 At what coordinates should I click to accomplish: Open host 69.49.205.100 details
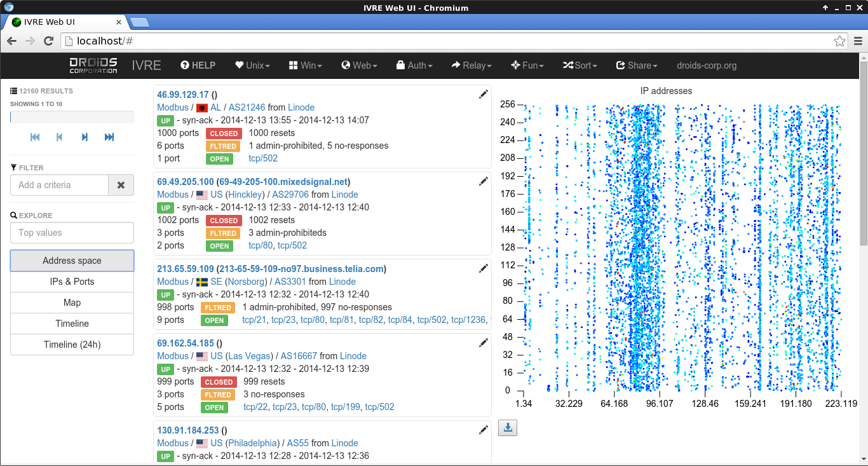tap(186, 182)
